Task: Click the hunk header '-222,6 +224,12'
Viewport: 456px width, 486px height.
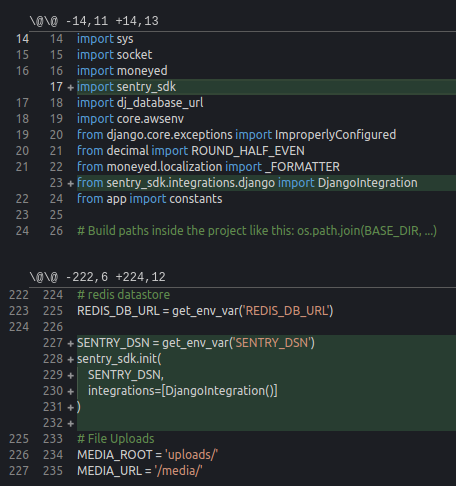Action: (x=98, y=277)
